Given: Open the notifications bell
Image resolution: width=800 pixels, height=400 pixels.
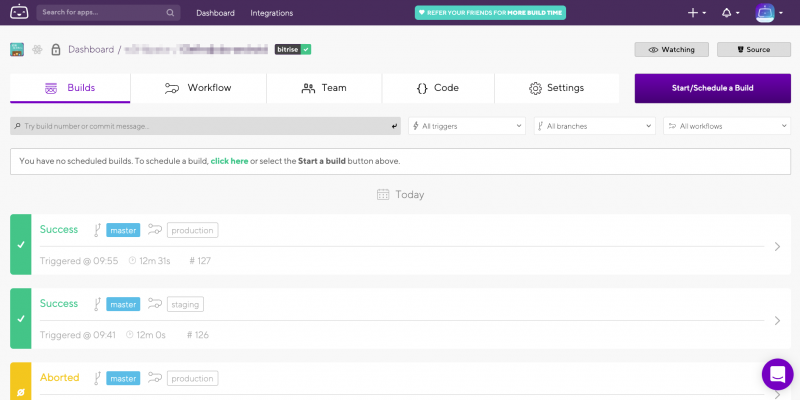Looking at the screenshot, I should click(x=729, y=13).
